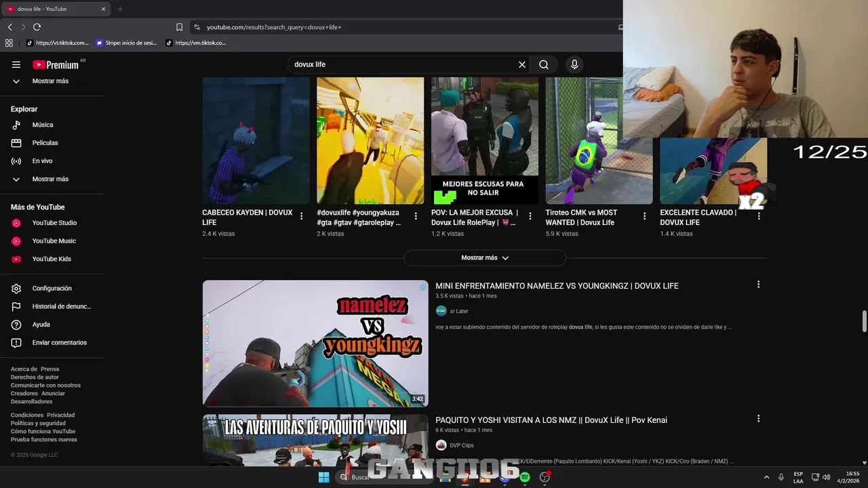Open 'CABECEO KAYDEN' short thumbnail
The image size is (868, 488).
pos(256,140)
